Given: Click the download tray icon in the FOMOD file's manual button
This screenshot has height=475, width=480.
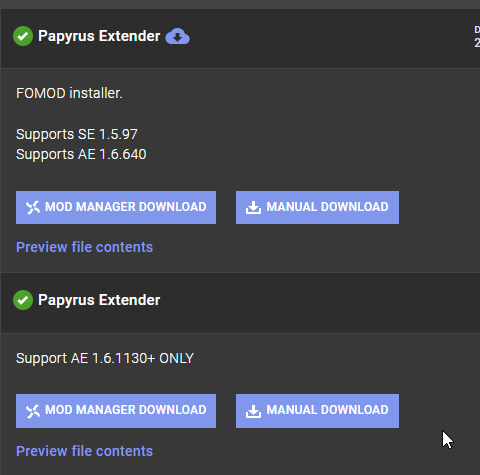Looking at the screenshot, I should point(253,207).
